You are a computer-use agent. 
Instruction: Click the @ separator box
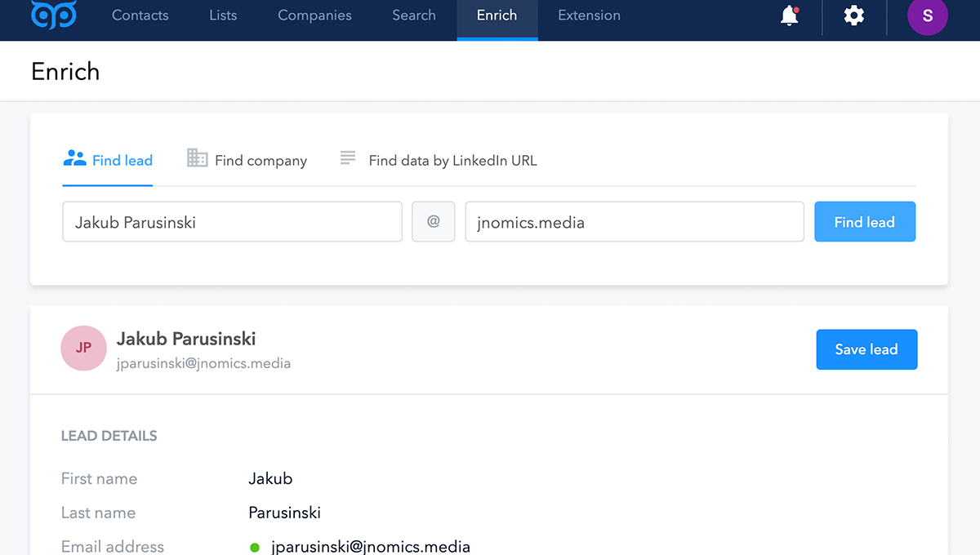434,222
